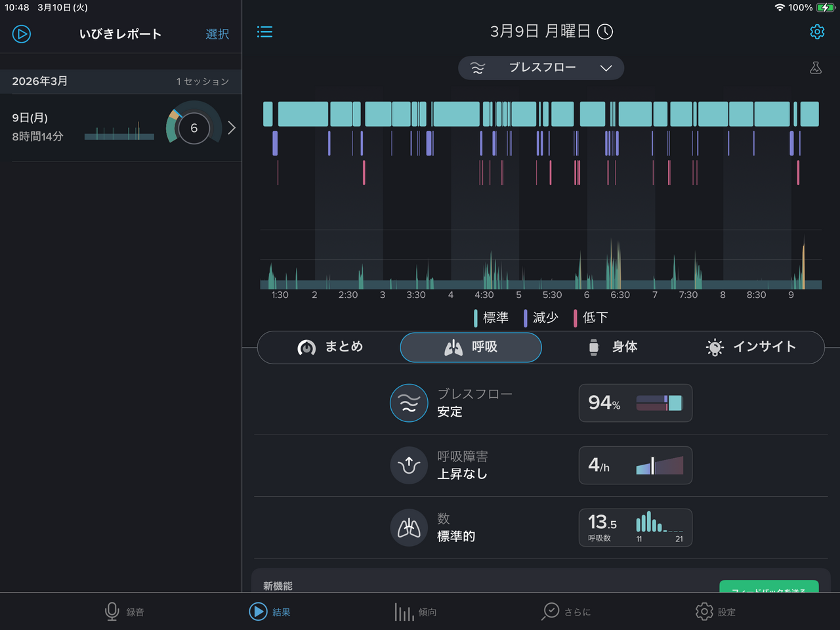Open chart settings gear icon
The image size is (840, 630).
tap(817, 31)
